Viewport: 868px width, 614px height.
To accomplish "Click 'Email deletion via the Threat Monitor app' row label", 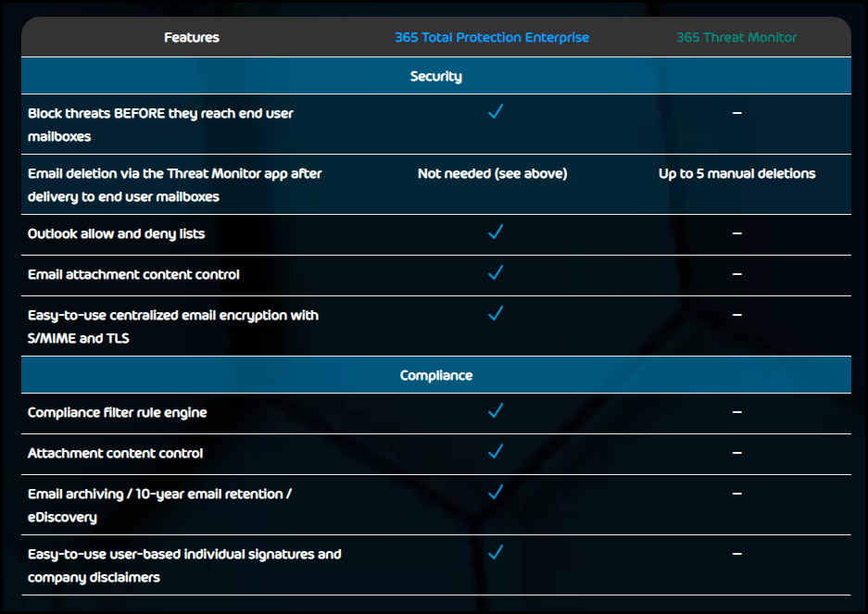I will pos(174,185).
